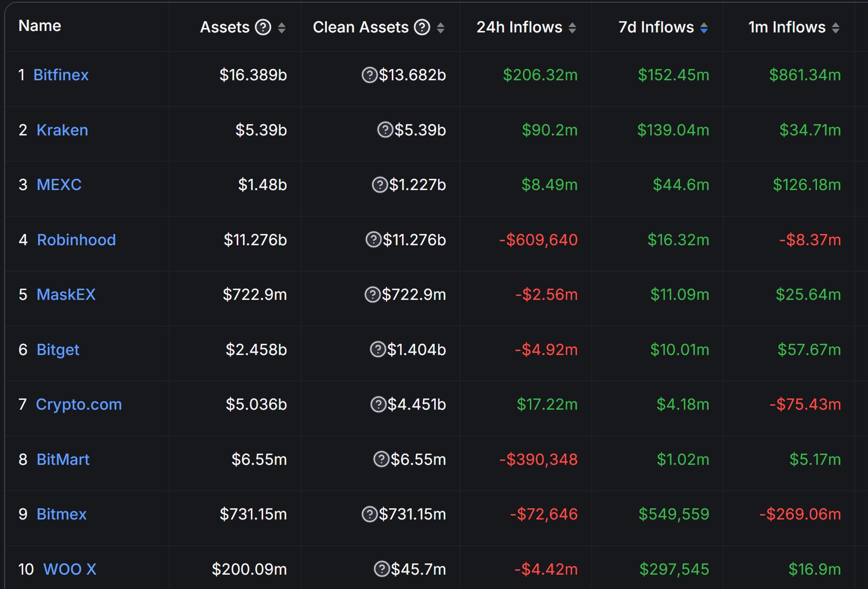
Task: Click question icon beside Bitget clean assets
Action: pos(378,349)
